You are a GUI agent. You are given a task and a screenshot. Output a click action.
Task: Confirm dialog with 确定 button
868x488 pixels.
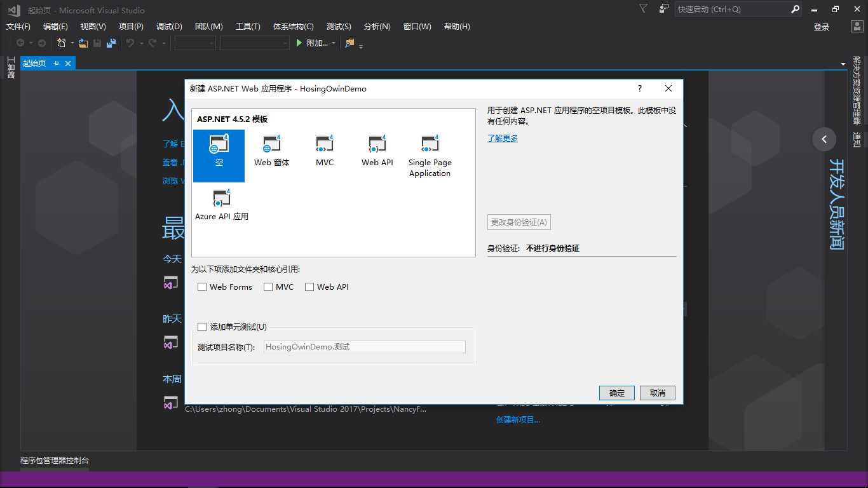coord(617,393)
